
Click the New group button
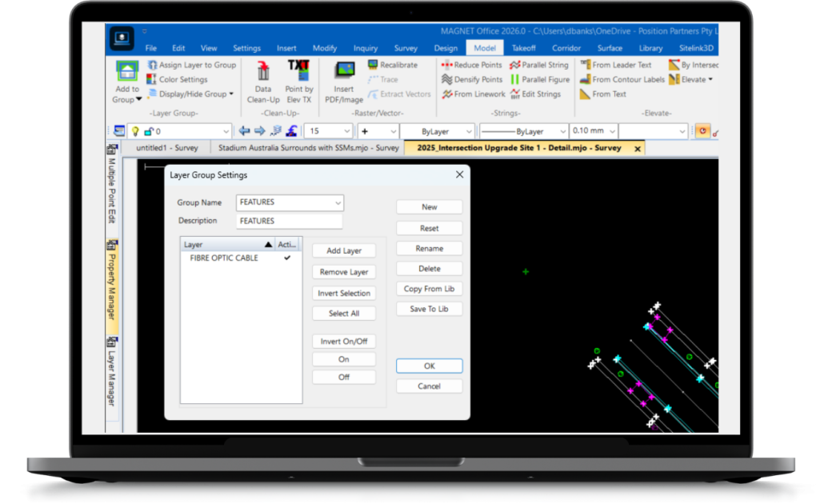[x=429, y=207]
